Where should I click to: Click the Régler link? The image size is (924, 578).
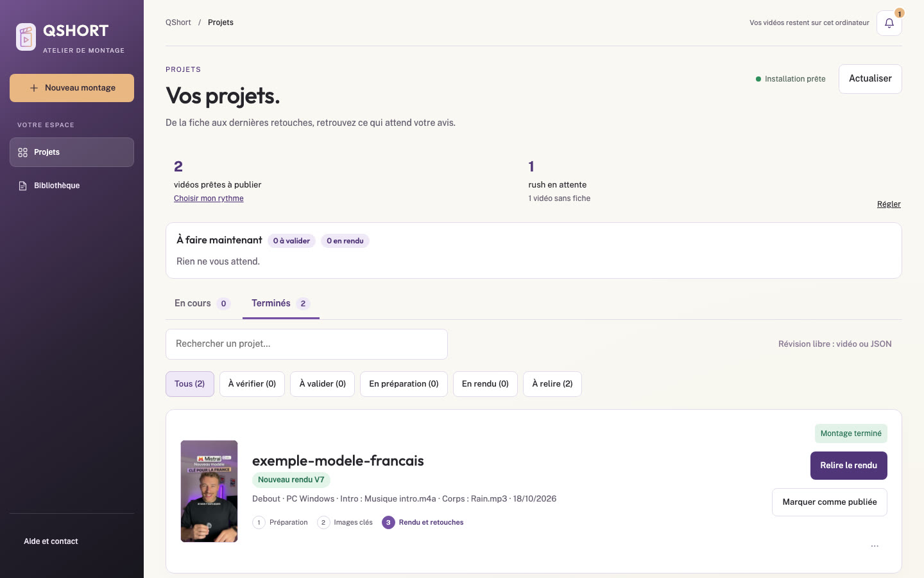(889, 204)
